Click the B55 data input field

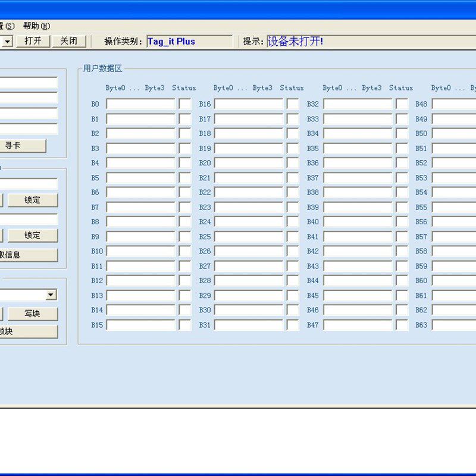coord(454,207)
